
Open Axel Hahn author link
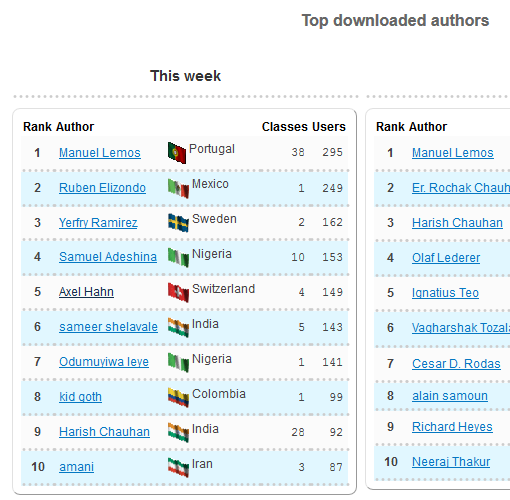pos(86,292)
